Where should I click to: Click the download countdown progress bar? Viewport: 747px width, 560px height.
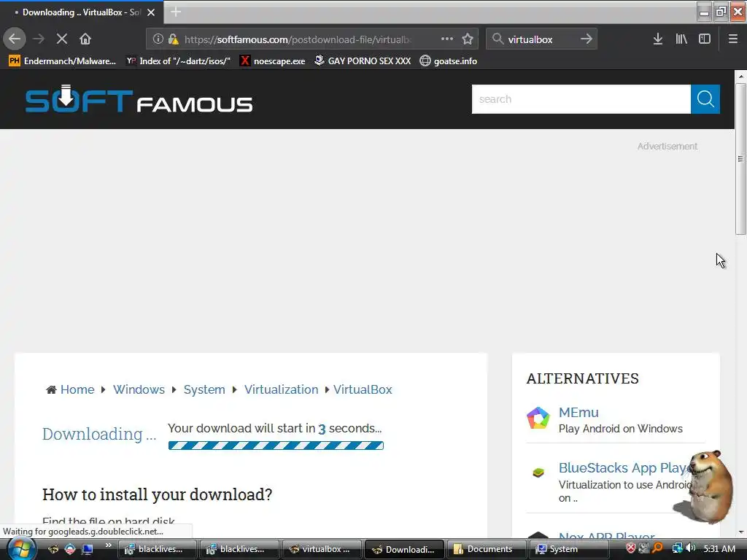click(276, 446)
